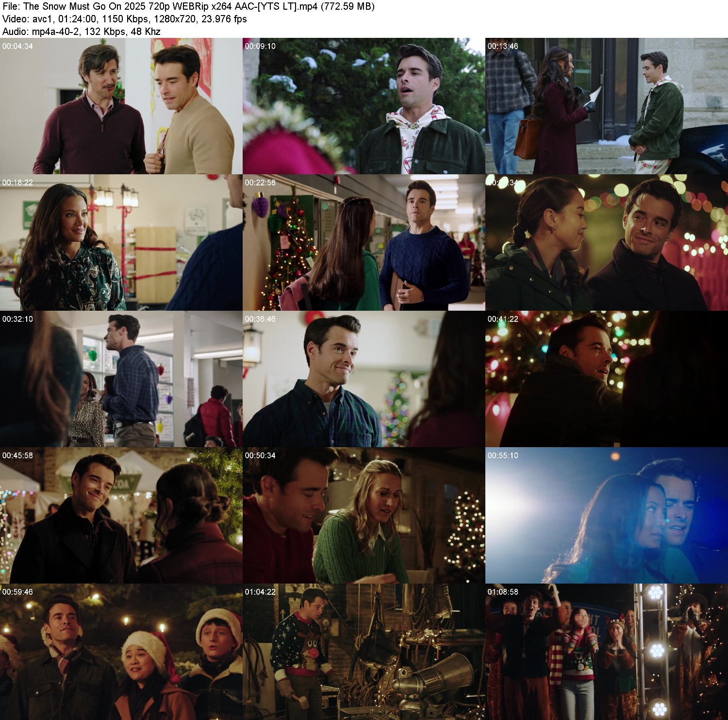
Task: Click the file name line starting with "File:"
Action: 188,6
